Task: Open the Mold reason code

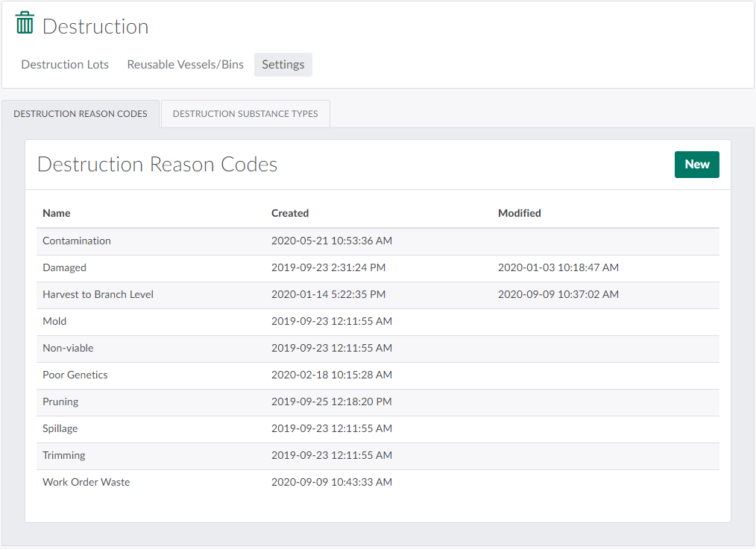Action: tap(54, 321)
